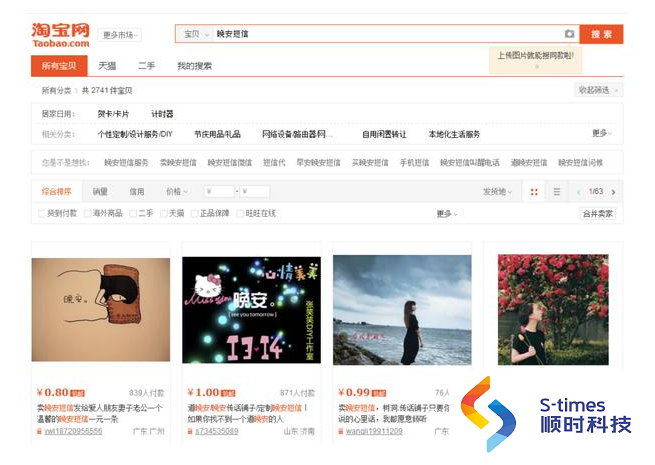Switch to the 天猫 tab

pos(107,66)
